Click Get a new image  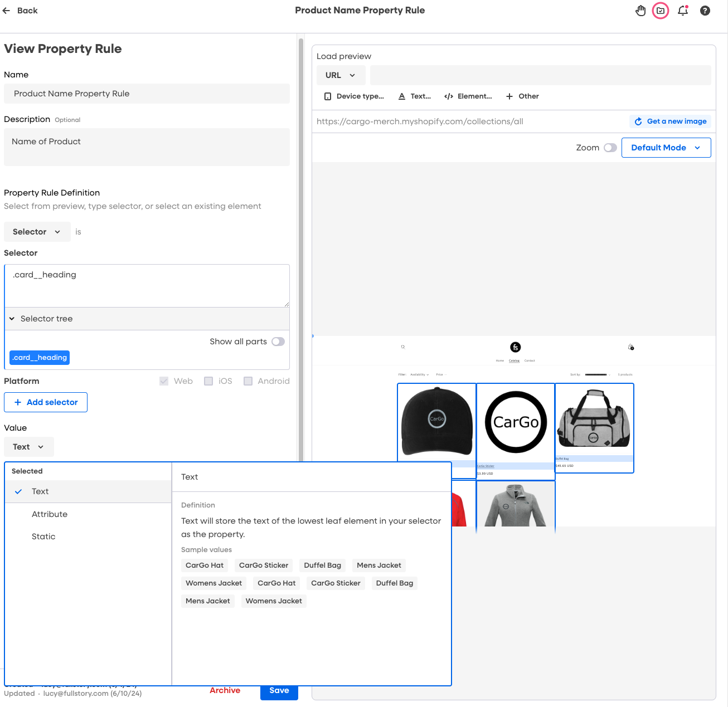[x=670, y=121]
